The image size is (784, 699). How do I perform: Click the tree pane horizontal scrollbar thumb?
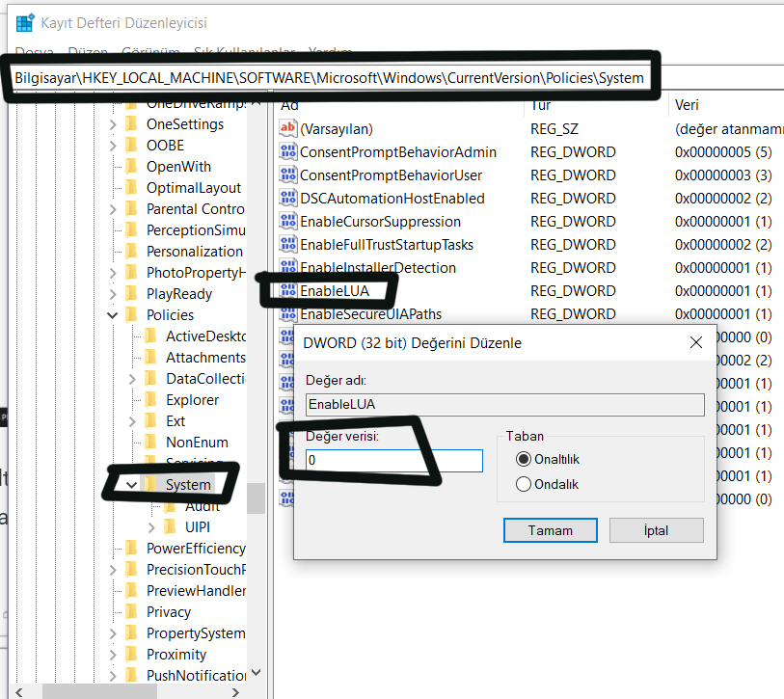[99, 692]
